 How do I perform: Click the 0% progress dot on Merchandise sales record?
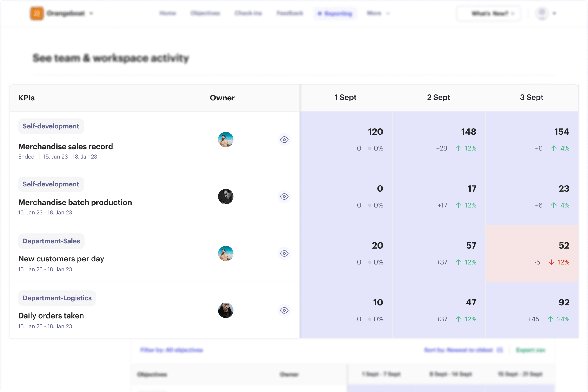pos(370,148)
